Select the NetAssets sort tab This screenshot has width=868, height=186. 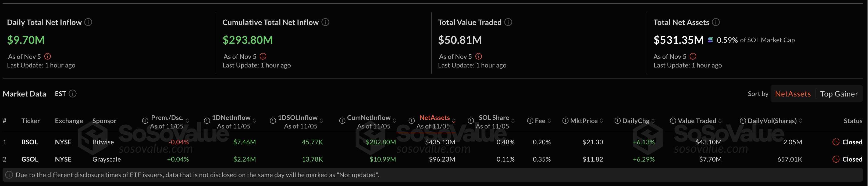(x=792, y=94)
